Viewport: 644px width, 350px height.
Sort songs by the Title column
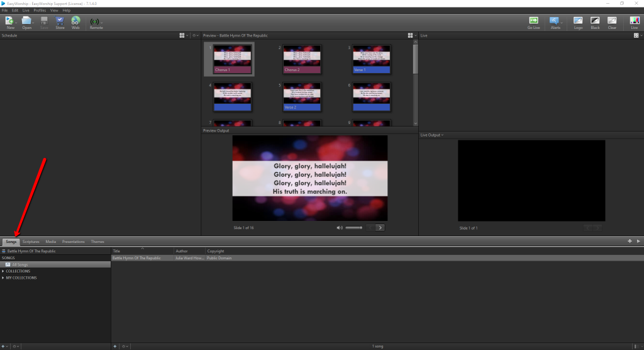tap(143, 251)
